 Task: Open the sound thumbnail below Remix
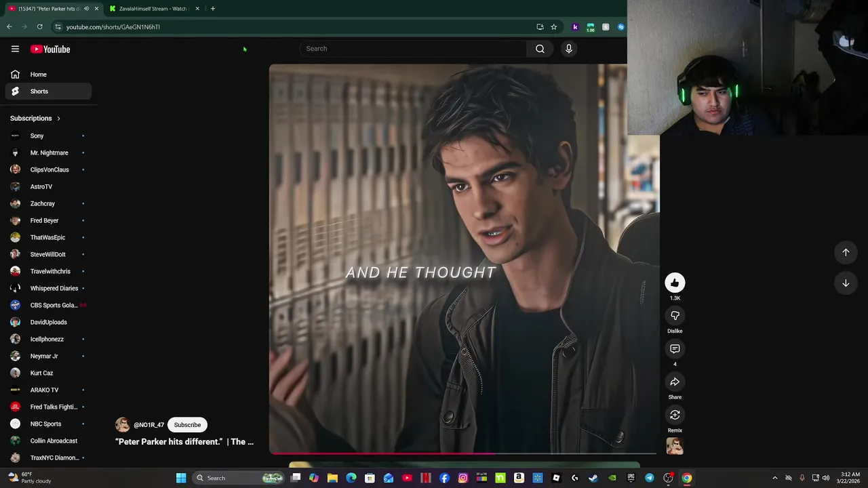click(675, 445)
